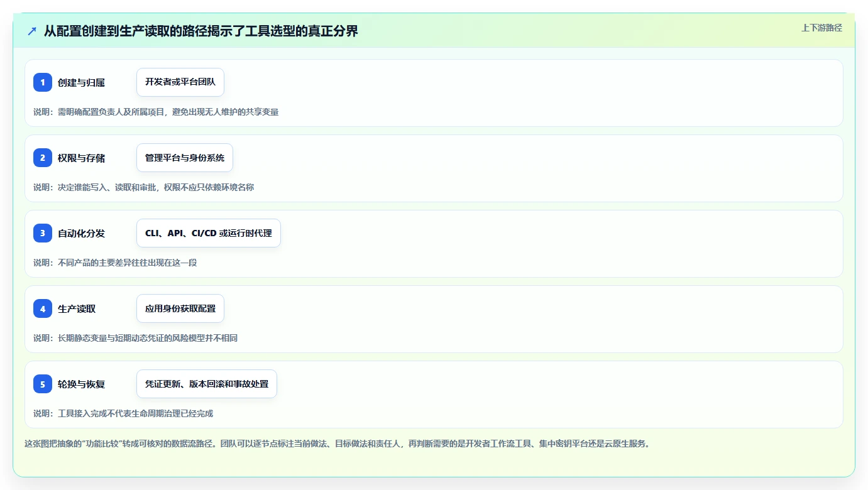Click the arrow icon beside the title
This screenshot has height=490, width=868.
click(x=32, y=31)
